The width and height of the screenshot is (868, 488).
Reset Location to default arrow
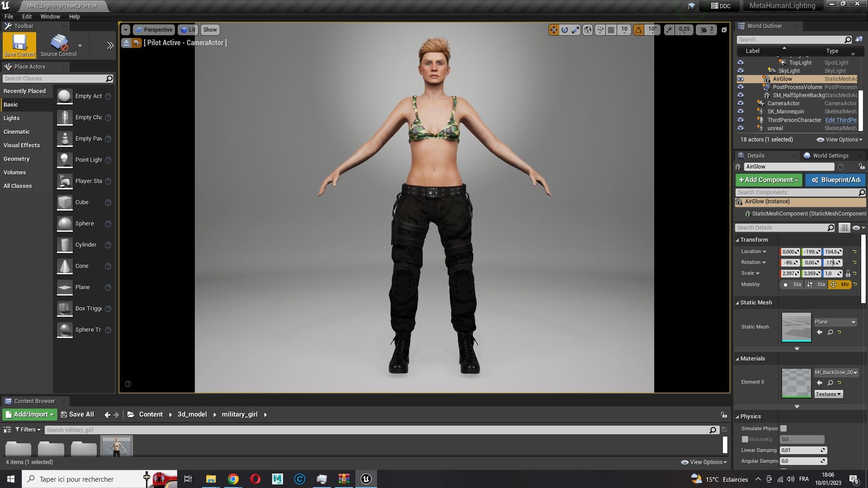pyautogui.click(x=854, y=251)
